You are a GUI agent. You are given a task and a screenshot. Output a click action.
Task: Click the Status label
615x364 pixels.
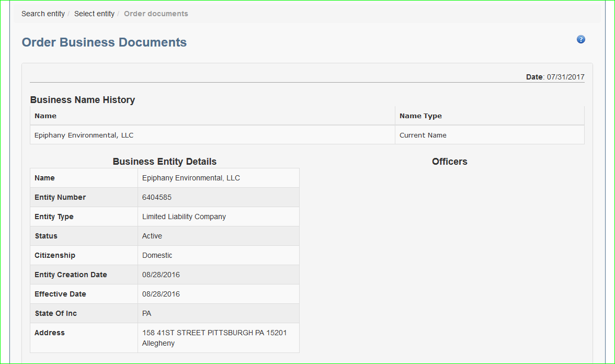tap(46, 236)
